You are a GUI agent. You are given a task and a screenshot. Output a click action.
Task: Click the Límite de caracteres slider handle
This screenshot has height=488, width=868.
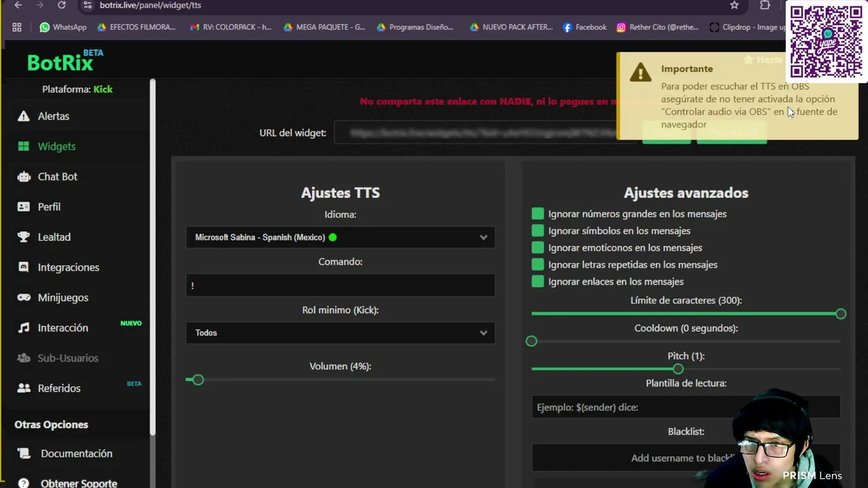click(x=841, y=314)
